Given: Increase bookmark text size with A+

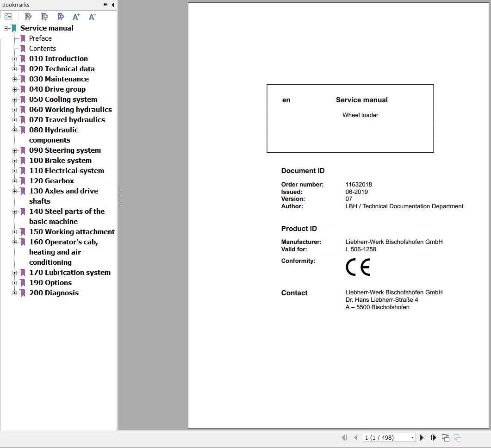Looking at the screenshot, I should point(76,17).
